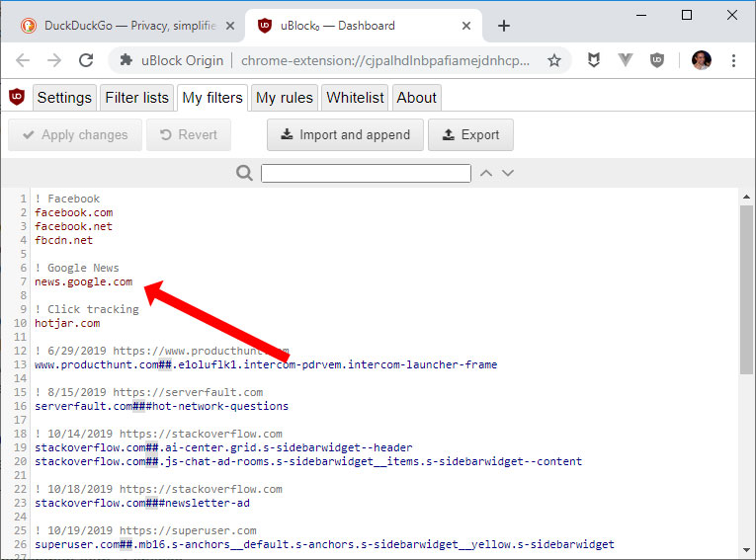Go back with the browser back arrow
This screenshot has width=756, height=560.
[23, 60]
